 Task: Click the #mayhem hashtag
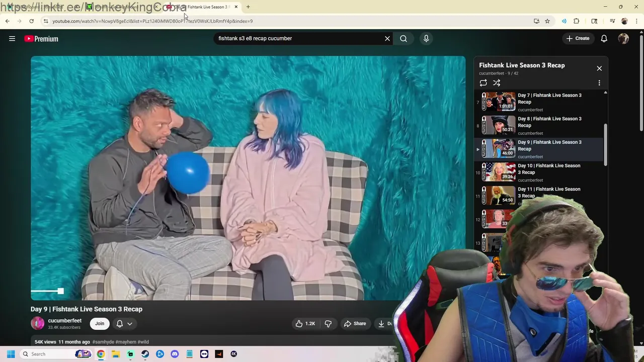[x=126, y=342]
